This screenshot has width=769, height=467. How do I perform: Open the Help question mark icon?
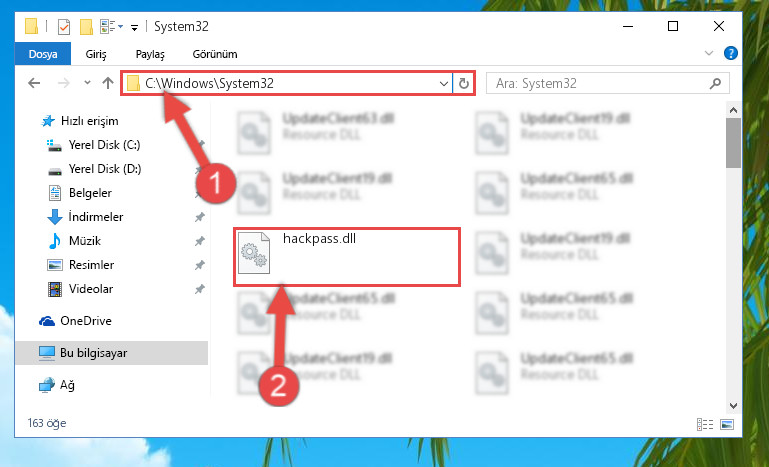731,53
